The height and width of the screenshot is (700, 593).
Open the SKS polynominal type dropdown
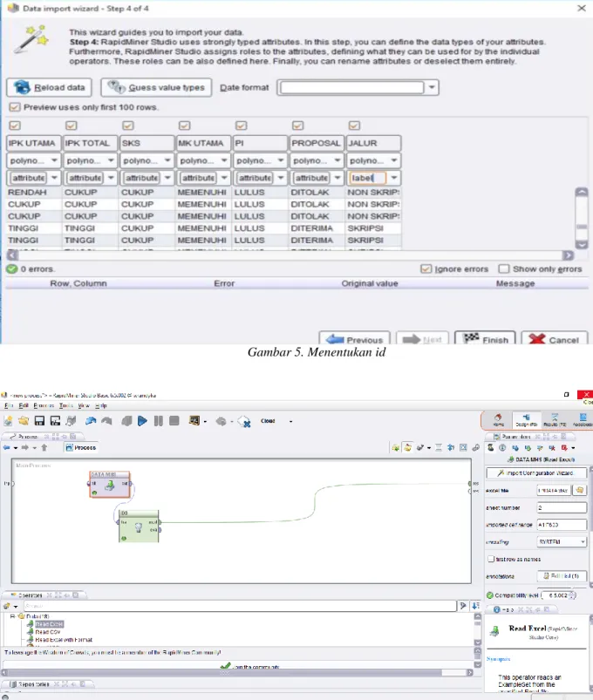click(x=167, y=160)
